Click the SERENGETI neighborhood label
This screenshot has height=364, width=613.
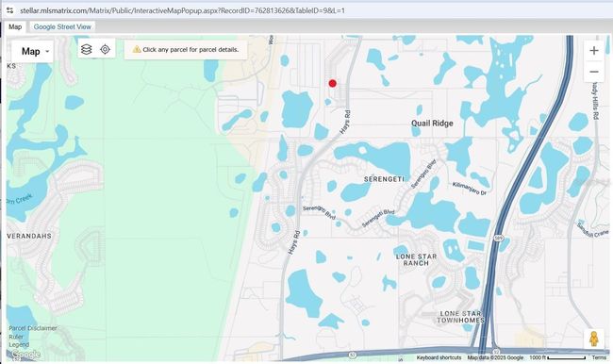point(384,179)
